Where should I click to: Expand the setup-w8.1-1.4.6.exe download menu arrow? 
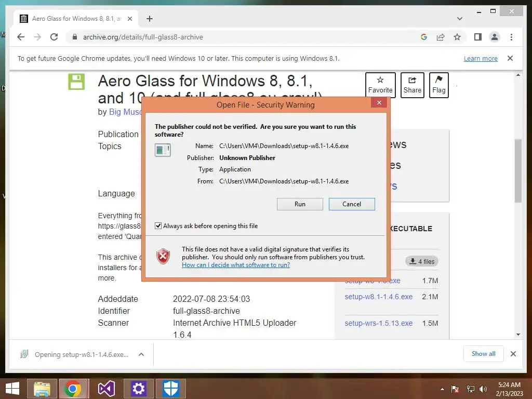pyautogui.click(x=141, y=354)
